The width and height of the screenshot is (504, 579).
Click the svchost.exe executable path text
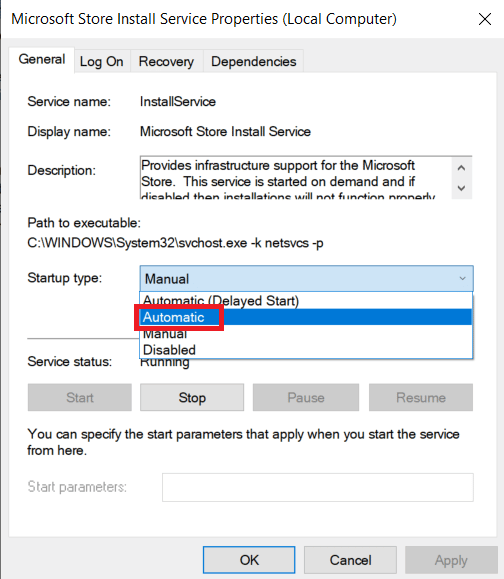coord(175,243)
